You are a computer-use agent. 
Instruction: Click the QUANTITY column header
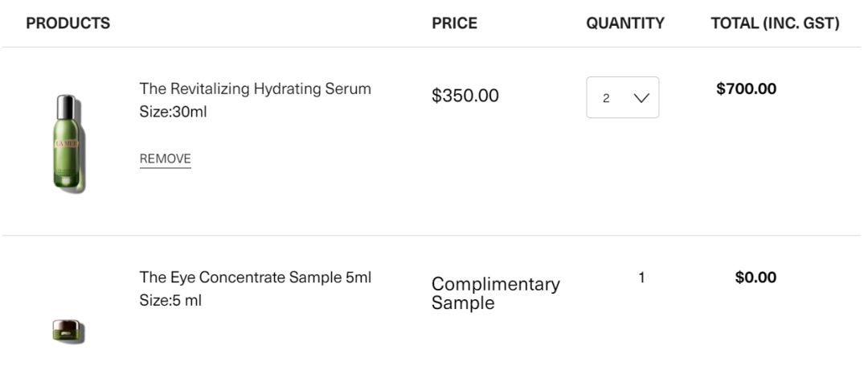625,23
